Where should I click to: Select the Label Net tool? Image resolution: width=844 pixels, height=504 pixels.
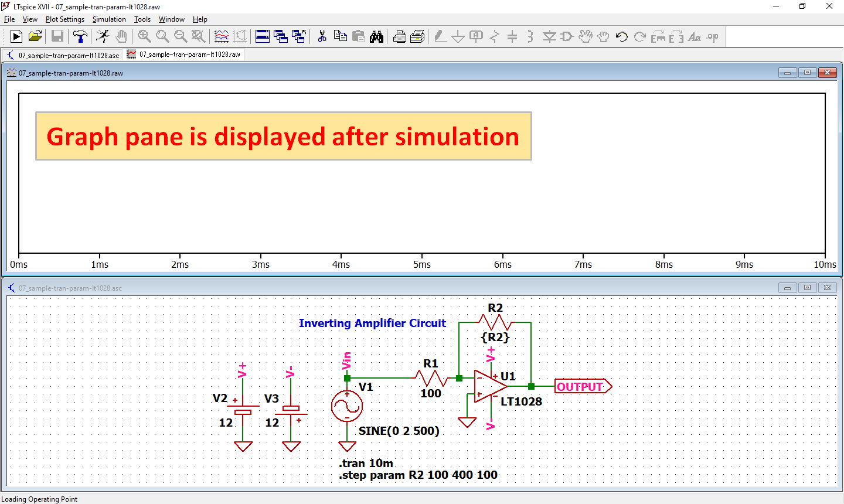[x=476, y=36]
